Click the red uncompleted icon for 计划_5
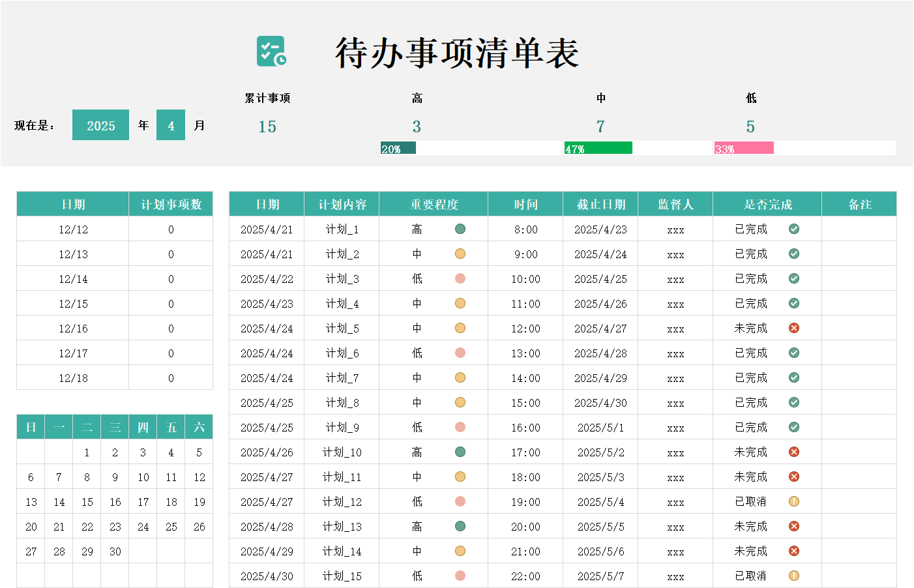Viewport: 914px width, 588px height. point(793,328)
